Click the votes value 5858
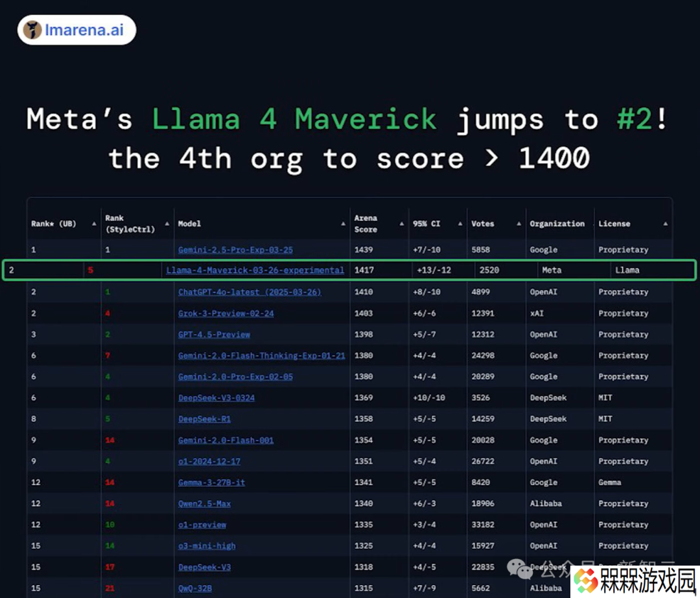700x598 pixels. [481, 250]
